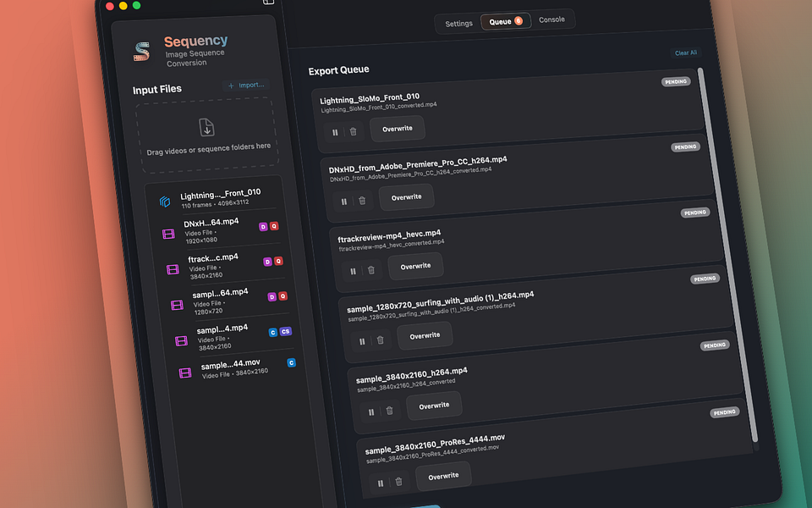This screenshot has height=508, width=812.
Task: Click Overwrite for DNxHD_from_Adobe_Premiere item
Action: click(407, 197)
